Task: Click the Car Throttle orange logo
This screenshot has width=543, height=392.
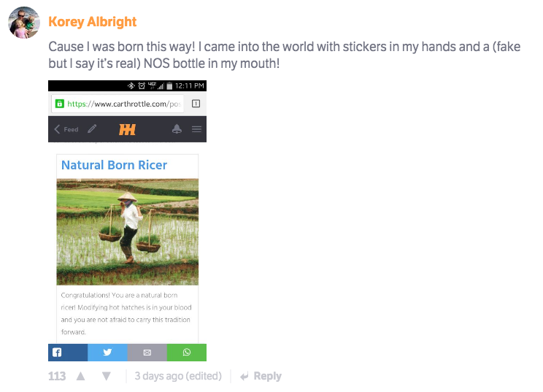Action: click(x=127, y=129)
